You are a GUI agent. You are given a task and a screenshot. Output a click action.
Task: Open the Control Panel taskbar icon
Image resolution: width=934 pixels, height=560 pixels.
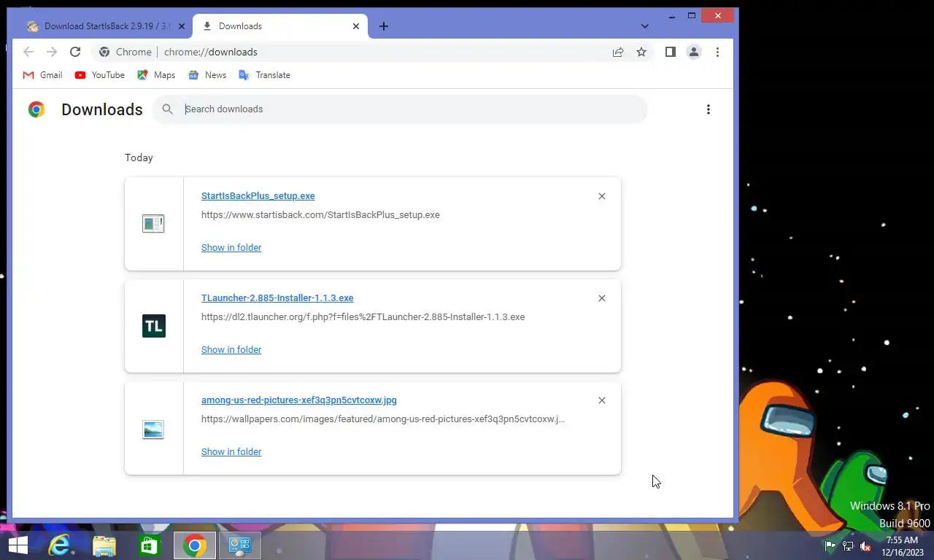tap(240, 545)
